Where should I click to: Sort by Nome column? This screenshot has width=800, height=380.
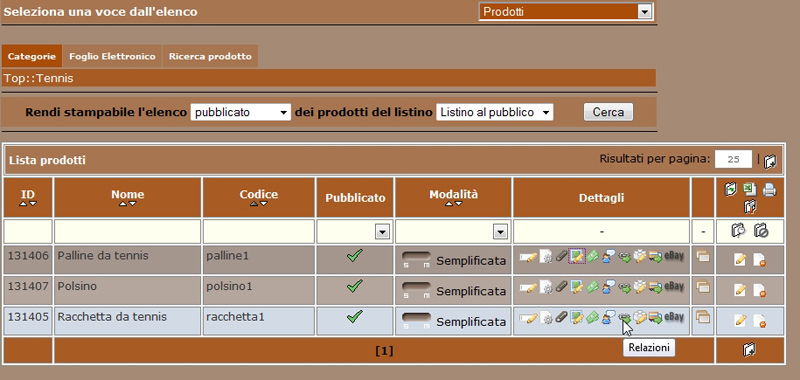pos(128,197)
